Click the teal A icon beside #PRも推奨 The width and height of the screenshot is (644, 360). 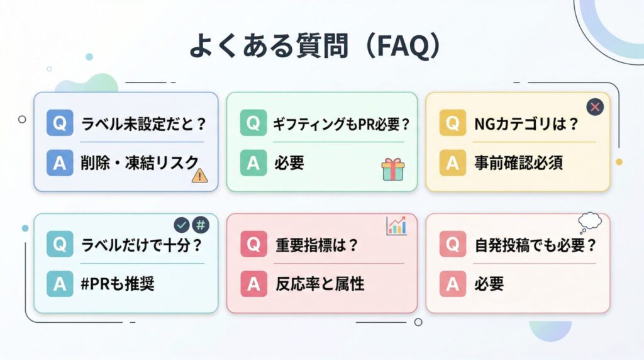[60, 284]
